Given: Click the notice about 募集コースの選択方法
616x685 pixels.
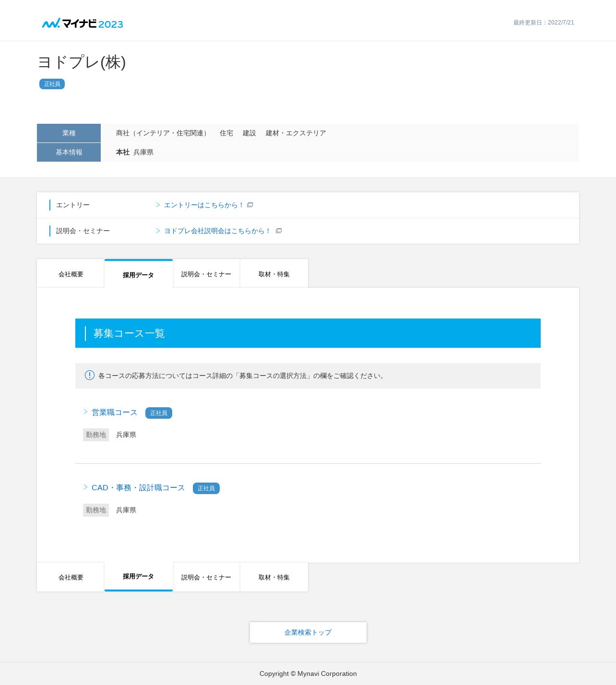Looking at the screenshot, I should (x=308, y=376).
